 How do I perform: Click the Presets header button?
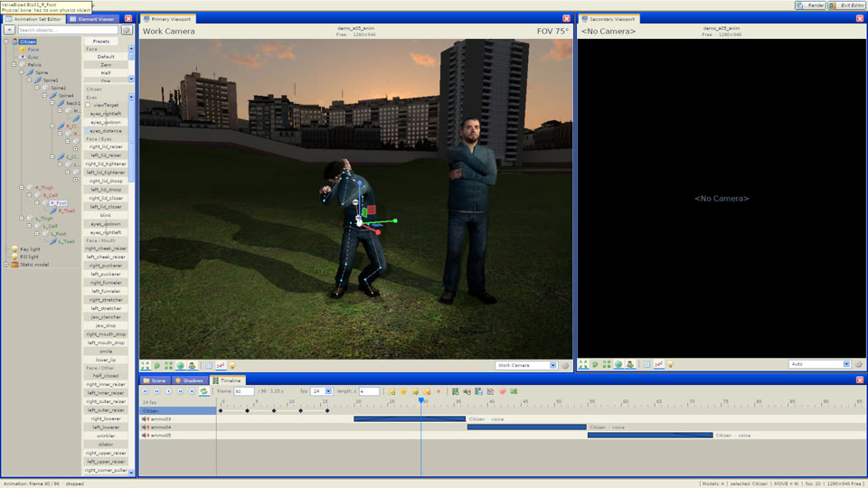(101, 41)
